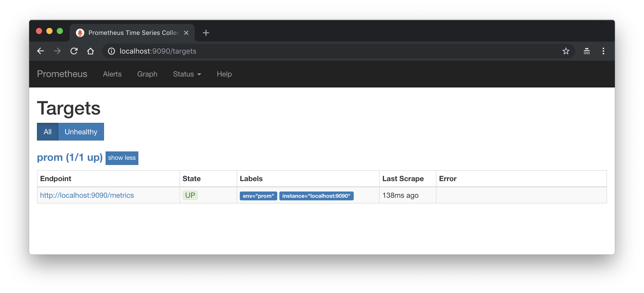Open the Graph menu item

click(147, 74)
